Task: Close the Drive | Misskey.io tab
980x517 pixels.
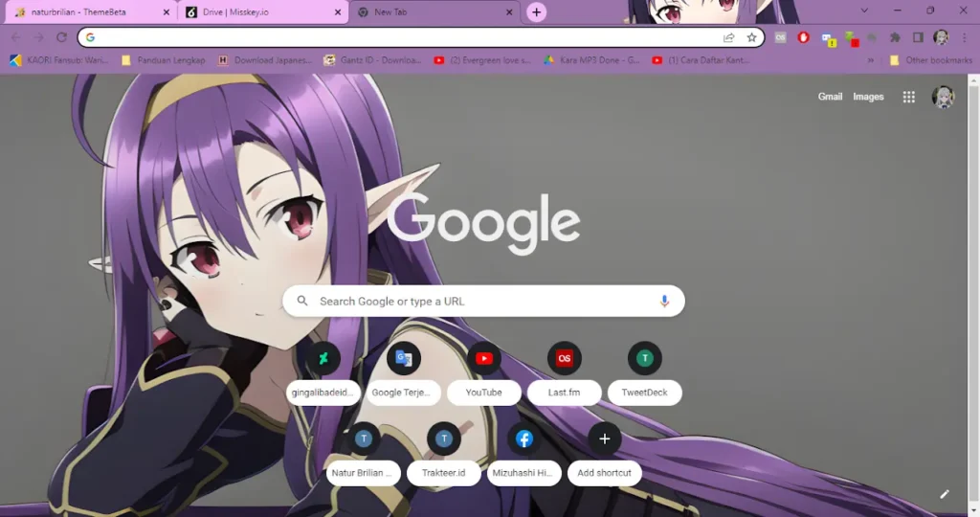Action: click(338, 12)
